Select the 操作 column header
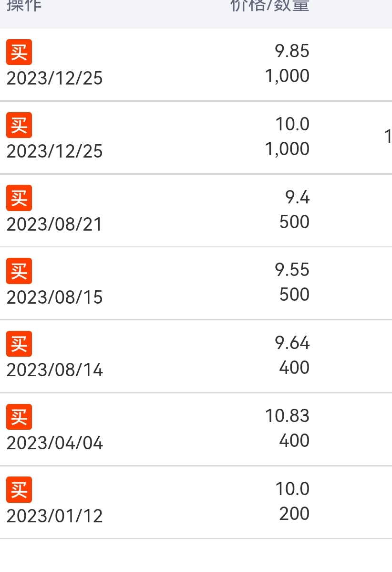392x572 pixels. pyautogui.click(x=24, y=5)
